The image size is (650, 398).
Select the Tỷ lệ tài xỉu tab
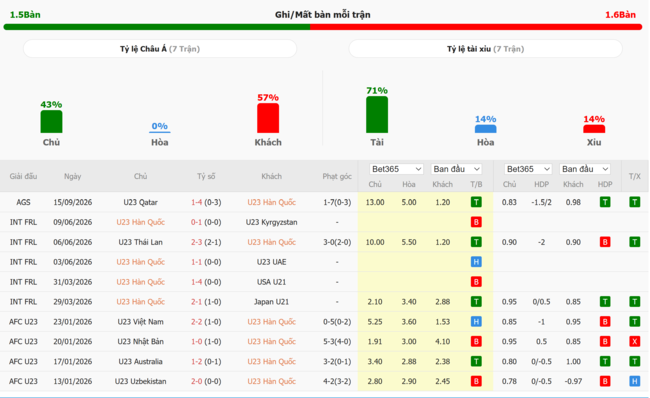click(485, 49)
